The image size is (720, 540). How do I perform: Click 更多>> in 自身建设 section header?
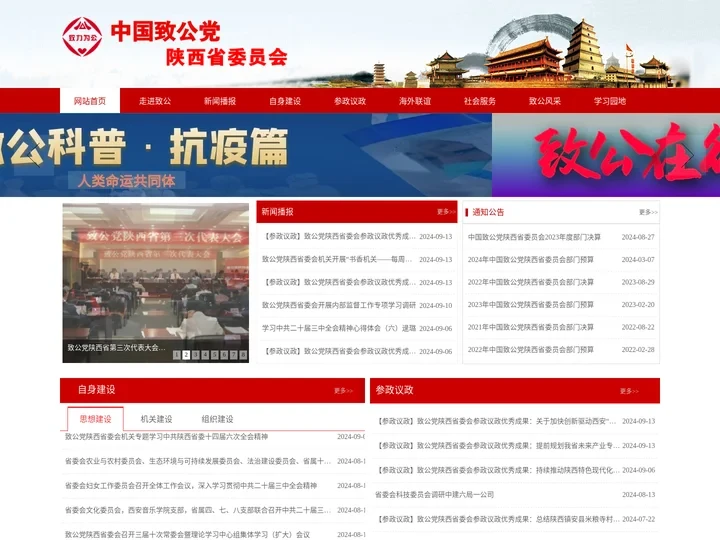(343, 391)
